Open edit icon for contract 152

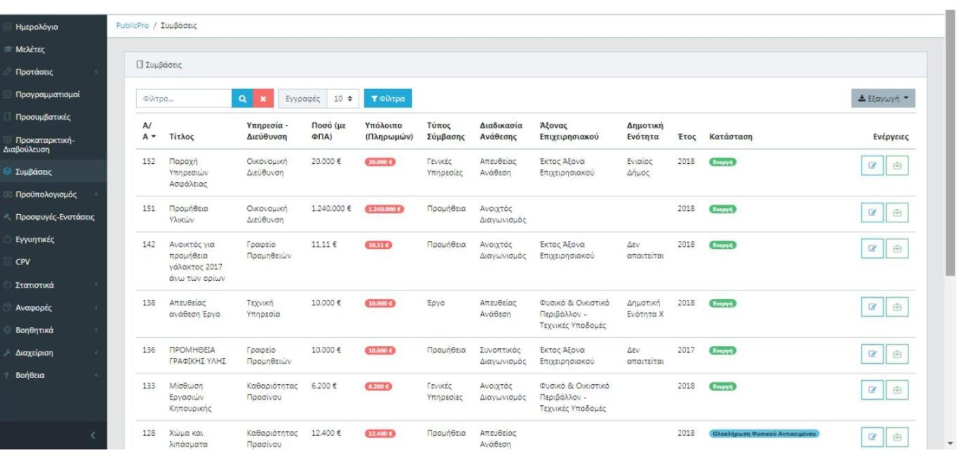click(x=872, y=167)
